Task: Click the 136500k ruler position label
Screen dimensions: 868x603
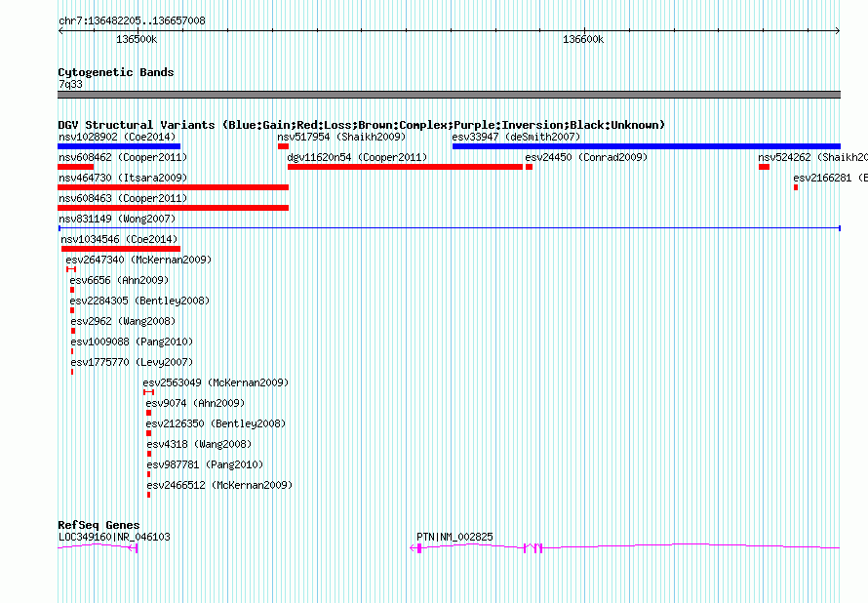Action: 137,39
